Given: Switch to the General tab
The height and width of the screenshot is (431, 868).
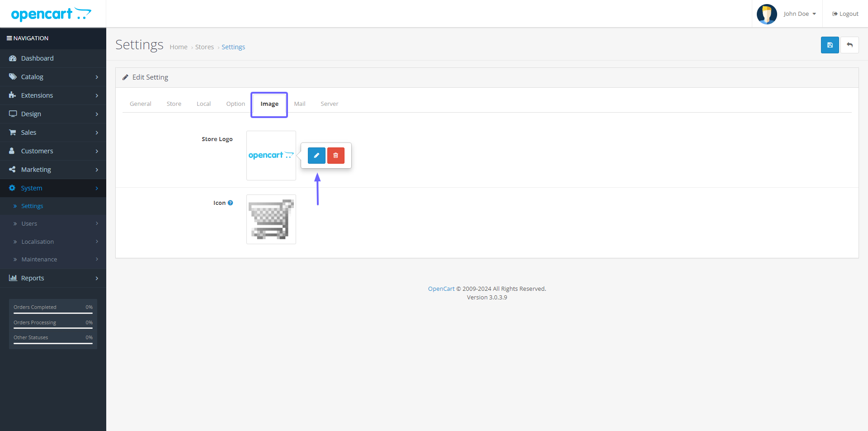Looking at the screenshot, I should (141, 104).
